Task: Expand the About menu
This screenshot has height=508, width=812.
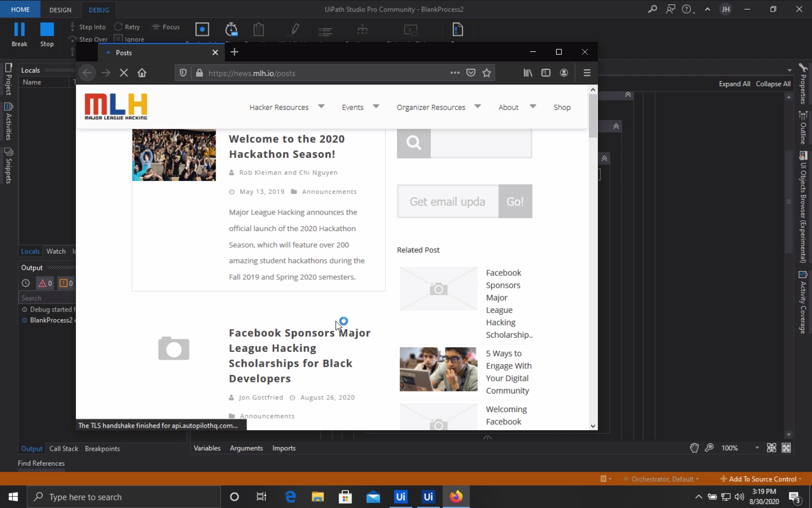Action: 517,107
